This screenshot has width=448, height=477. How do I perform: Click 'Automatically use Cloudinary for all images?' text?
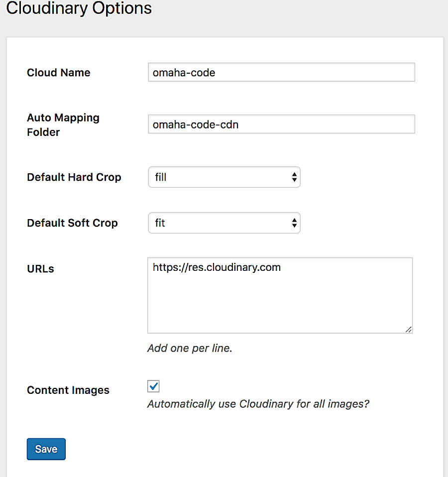click(258, 404)
